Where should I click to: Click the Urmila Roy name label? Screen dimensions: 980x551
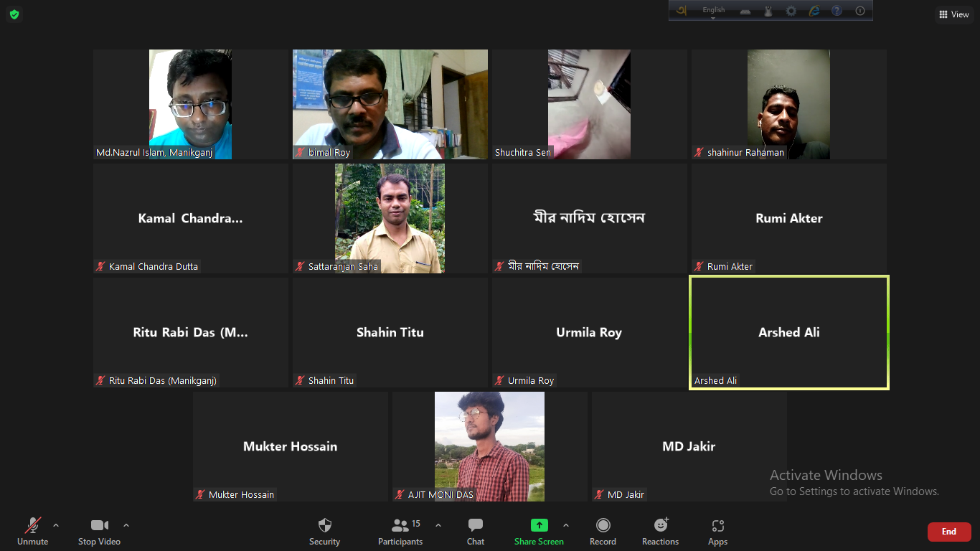[531, 380]
